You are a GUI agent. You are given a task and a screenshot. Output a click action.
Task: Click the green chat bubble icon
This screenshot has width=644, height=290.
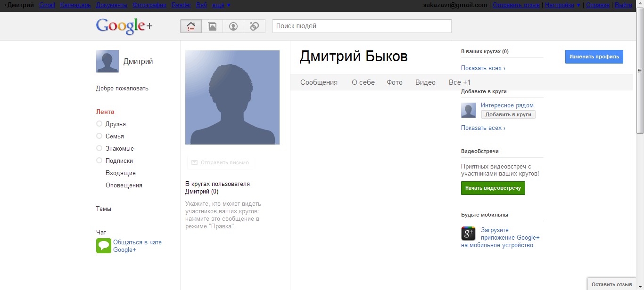point(104,246)
